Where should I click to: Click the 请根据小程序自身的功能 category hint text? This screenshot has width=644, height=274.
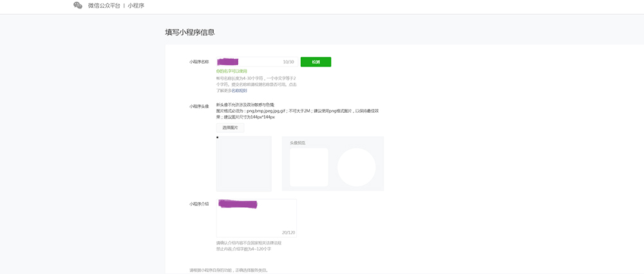click(x=229, y=269)
